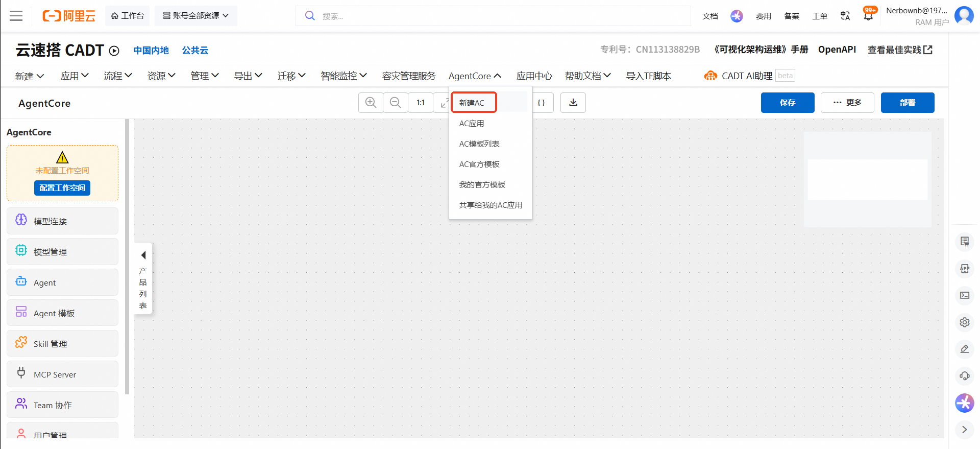Open the 新建 dropdown menu
Viewport: 980px width, 449px height.
point(30,76)
